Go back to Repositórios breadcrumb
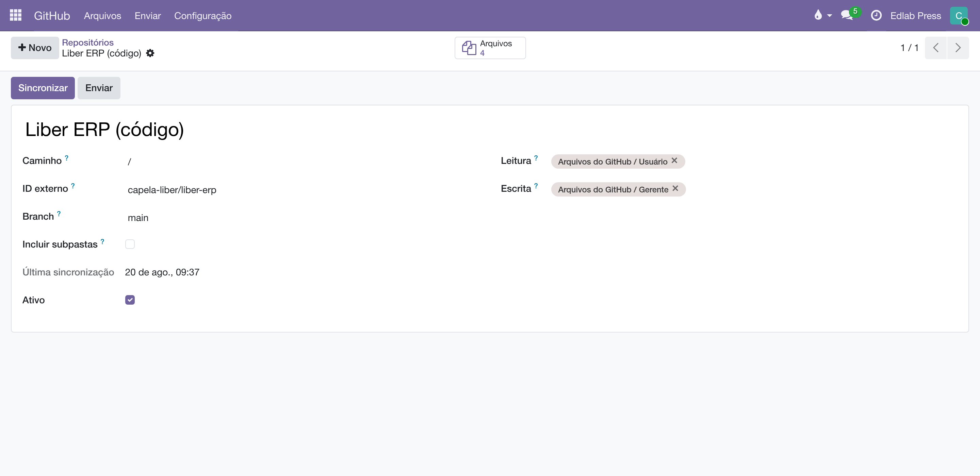The width and height of the screenshot is (980, 476). (x=87, y=42)
